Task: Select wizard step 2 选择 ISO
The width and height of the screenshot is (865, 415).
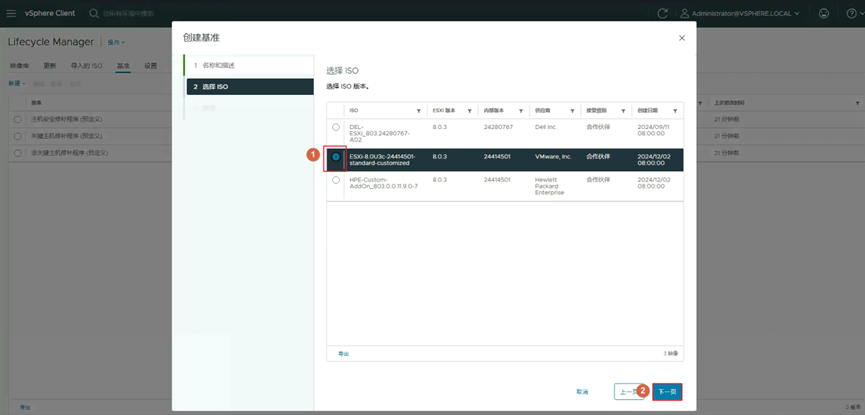Action: 250,87
